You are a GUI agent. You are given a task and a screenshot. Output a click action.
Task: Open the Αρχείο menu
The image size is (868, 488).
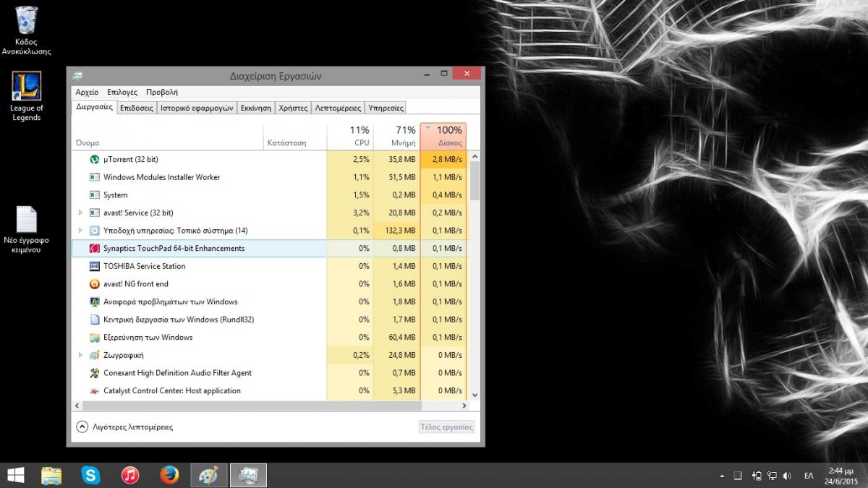(x=87, y=93)
